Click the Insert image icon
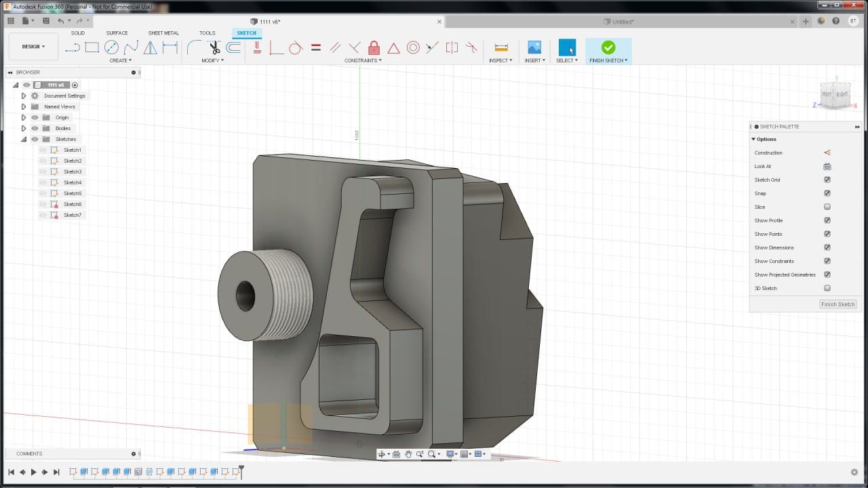 click(x=534, y=47)
